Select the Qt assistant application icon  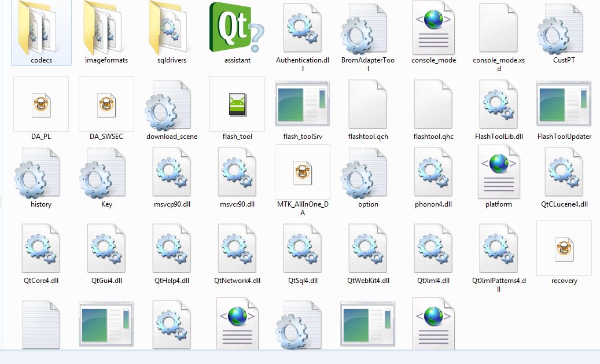[237, 32]
